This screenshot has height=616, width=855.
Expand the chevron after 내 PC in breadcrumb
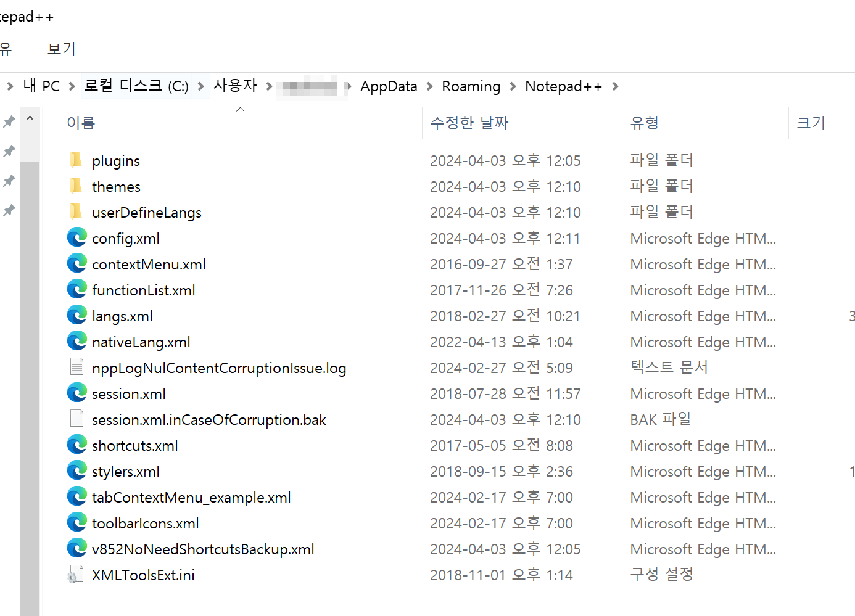coord(72,86)
